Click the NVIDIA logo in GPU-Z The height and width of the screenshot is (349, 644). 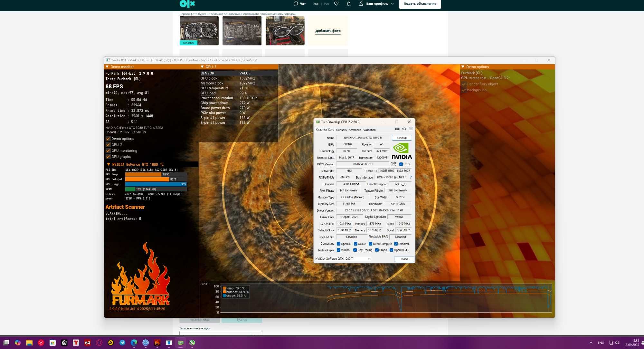(x=402, y=151)
